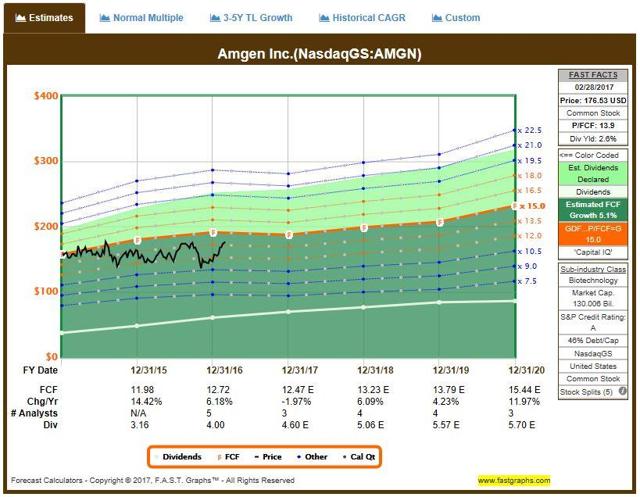
Task: Click the 14.42% Chg/Yr value
Action: click(x=146, y=402)
